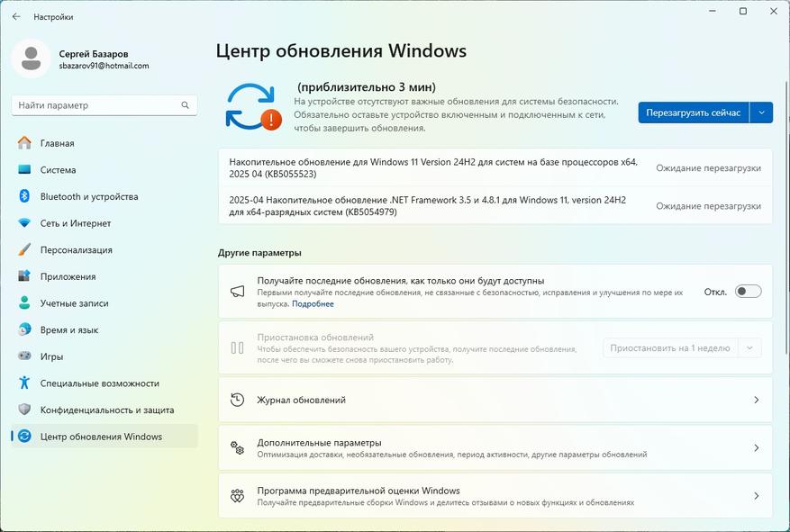Click the large update status icon with warning
Screen dimensions: 790x532
pos(254,107)
